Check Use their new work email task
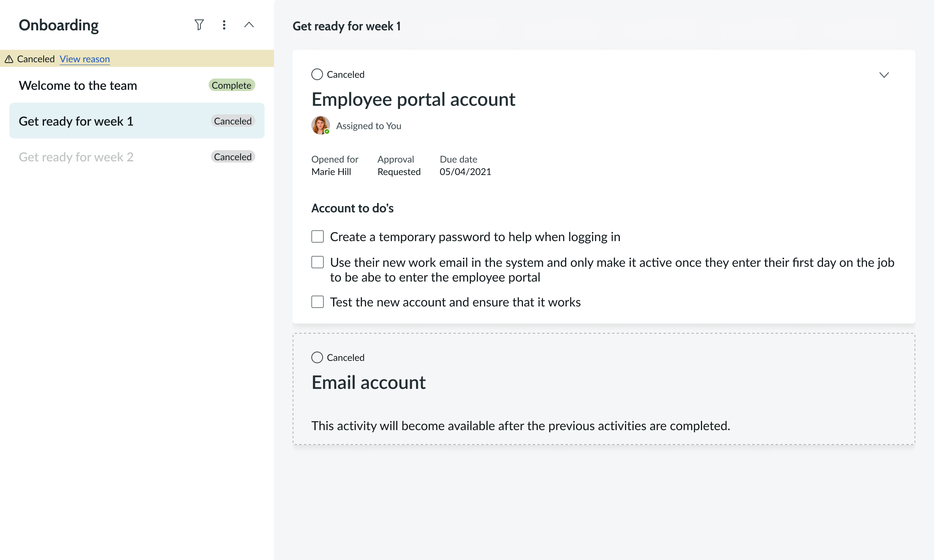This screenshot has width=934, height=560. point(318,262)
